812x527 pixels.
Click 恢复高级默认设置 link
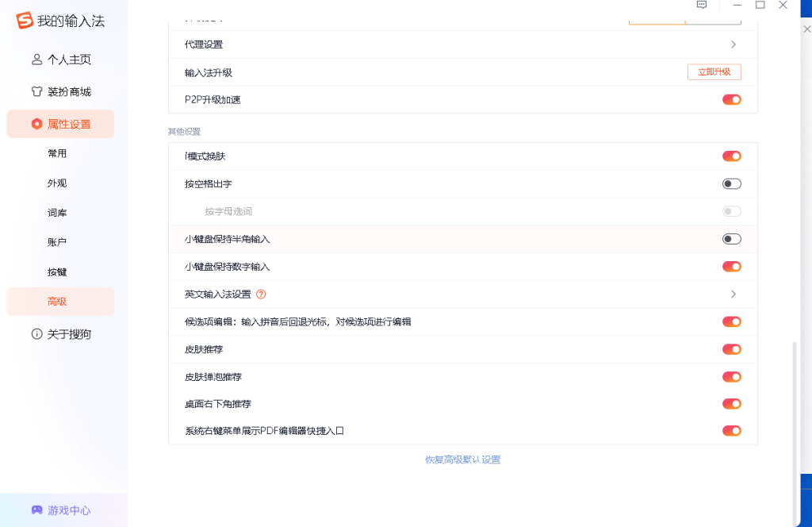tap(462, 460)
